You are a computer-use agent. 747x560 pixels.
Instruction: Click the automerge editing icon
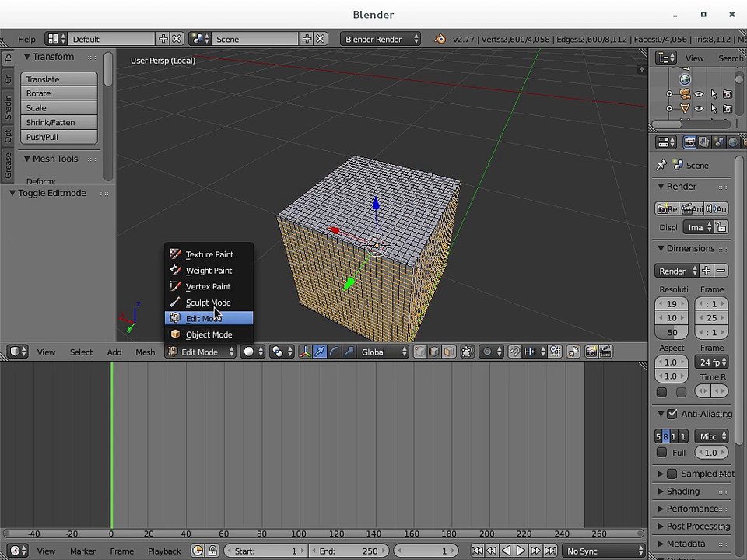point(573,352)
